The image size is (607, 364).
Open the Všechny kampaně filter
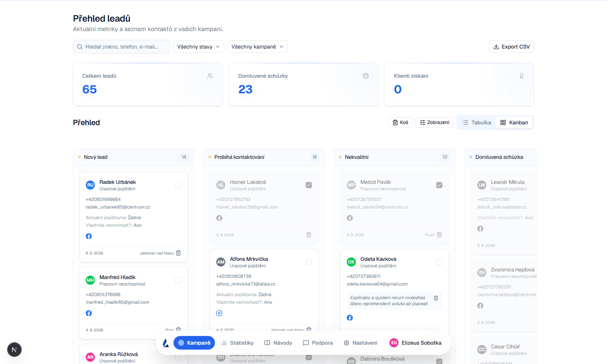[x=258, y=47]
